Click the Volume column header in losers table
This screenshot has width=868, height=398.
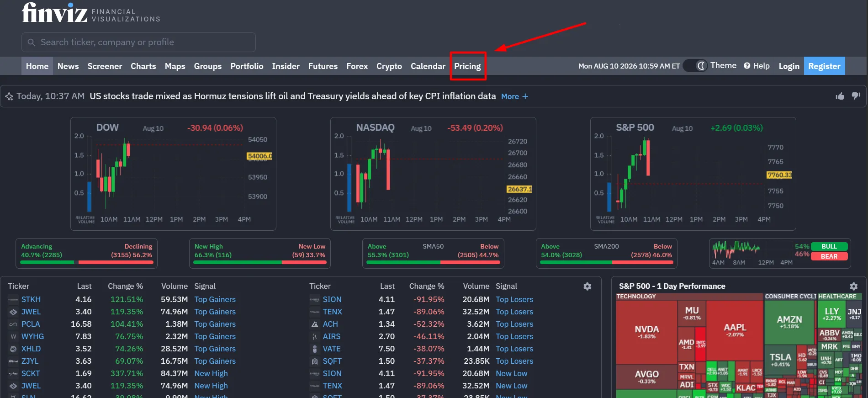(x=476, y=287)
